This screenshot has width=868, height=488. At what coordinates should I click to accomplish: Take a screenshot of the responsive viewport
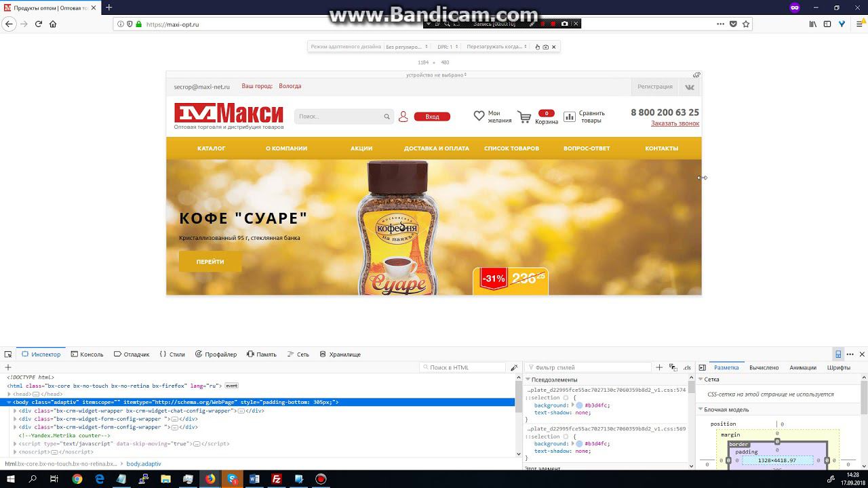click(x=546, y=47)
